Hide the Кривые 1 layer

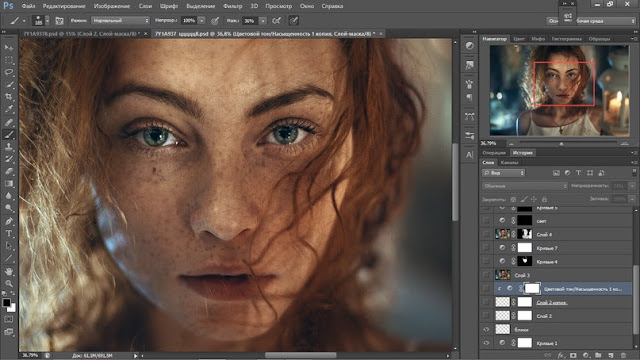point(486,343)
